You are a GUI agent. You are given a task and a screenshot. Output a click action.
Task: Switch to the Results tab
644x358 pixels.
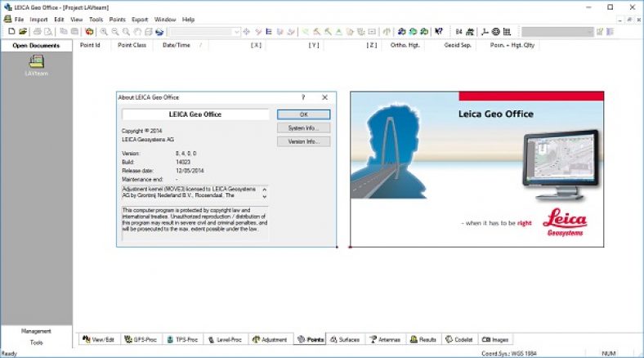423,339
